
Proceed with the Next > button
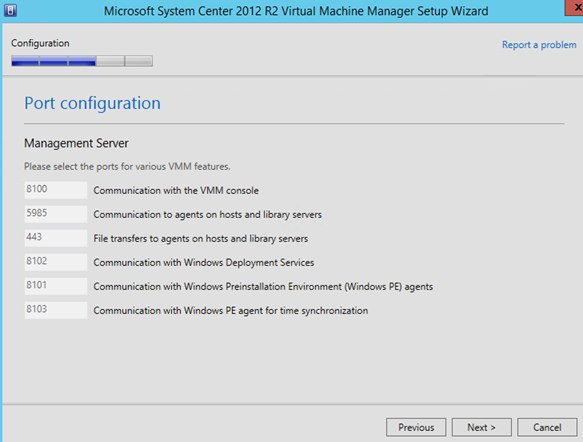pyautogui.click(x=481, y=427)
